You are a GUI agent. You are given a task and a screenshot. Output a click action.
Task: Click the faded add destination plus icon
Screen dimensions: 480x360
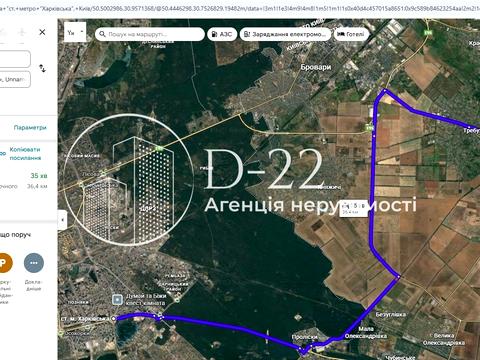[x=22, y=32]
